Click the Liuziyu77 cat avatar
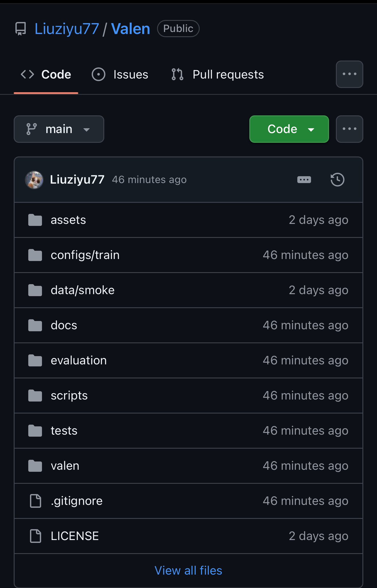The height and width of the screenshot is (588, 377). pyautogui.click(x=34, y=180)
